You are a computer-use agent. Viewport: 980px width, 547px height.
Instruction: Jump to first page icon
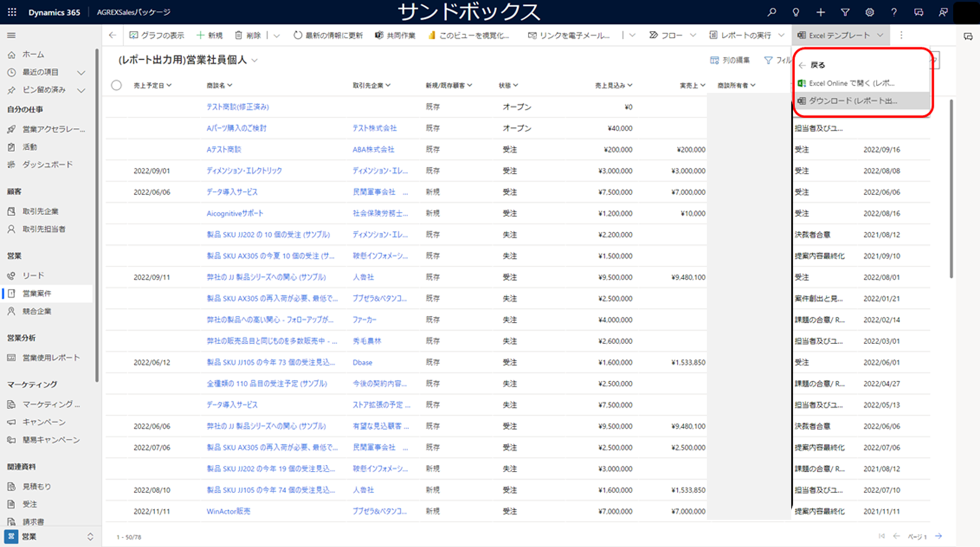pyautogui.click(x=881, y=536)
